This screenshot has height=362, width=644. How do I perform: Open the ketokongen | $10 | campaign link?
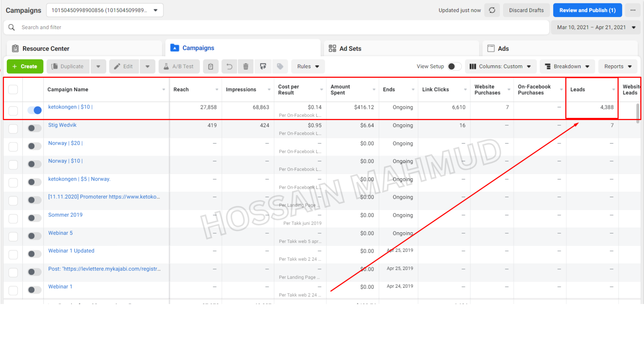tap(70, 107)
